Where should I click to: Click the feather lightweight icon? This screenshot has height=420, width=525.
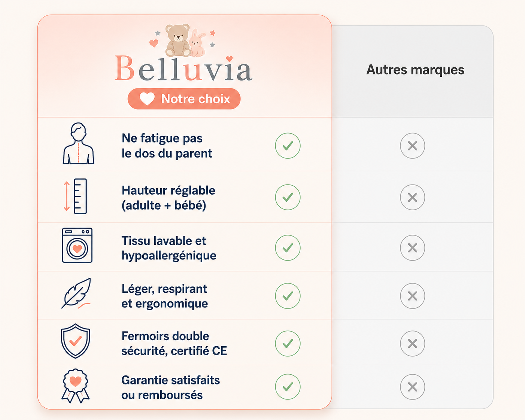[77, 293]
